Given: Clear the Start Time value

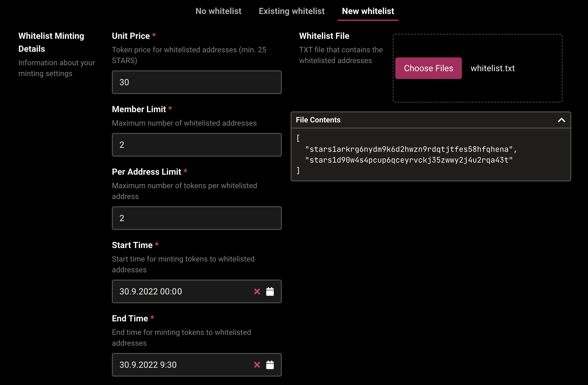Looking at the screenshot, I should tap(257, 291).
